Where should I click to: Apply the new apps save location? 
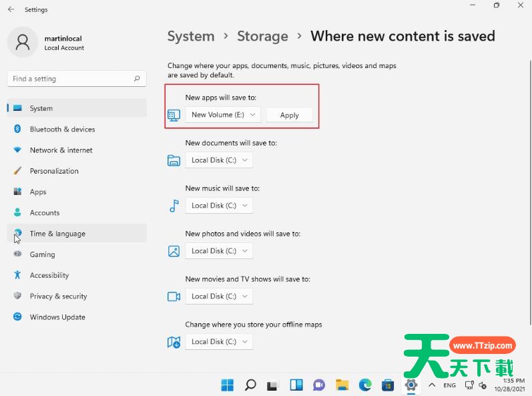click(289, 115)
